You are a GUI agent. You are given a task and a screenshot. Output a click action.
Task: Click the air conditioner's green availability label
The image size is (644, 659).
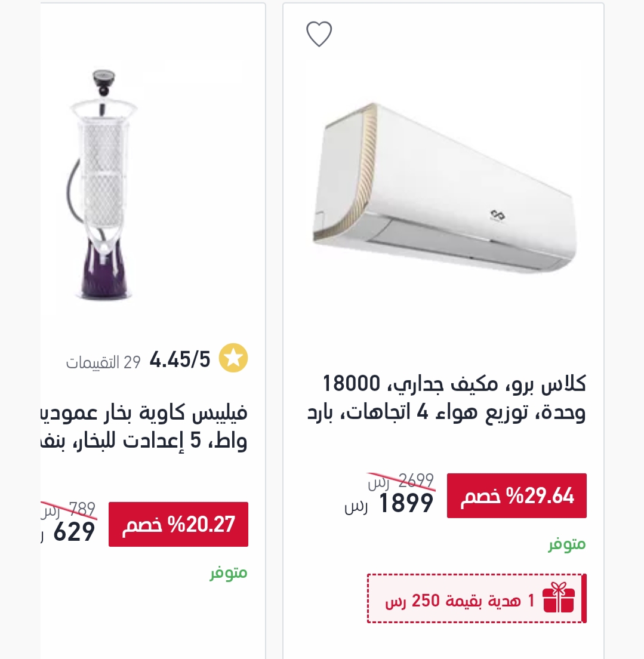point(567,544)
